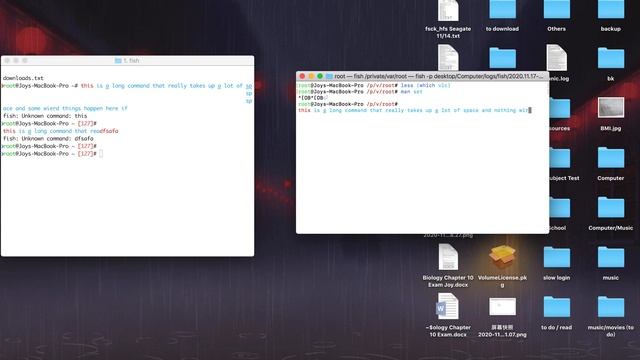Viewport: 640px width, 360px height.
Task: Select the Computer folder icon
Action: click(x=611, y=158)
